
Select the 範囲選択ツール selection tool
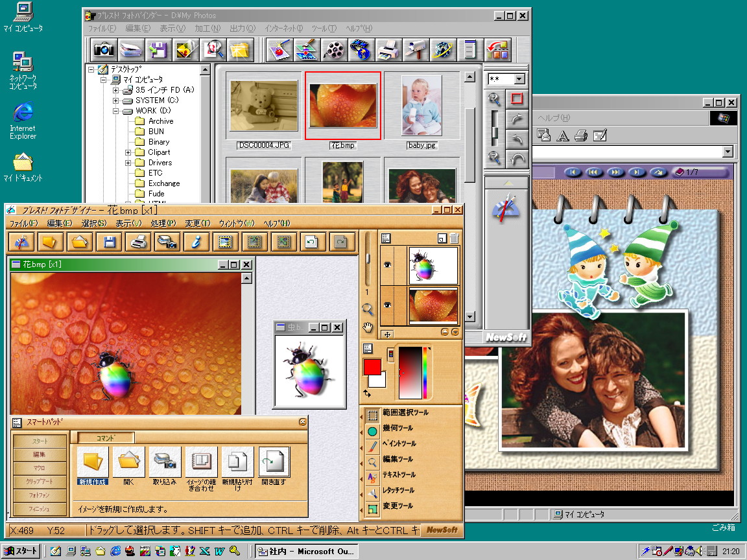click(373, 415)
